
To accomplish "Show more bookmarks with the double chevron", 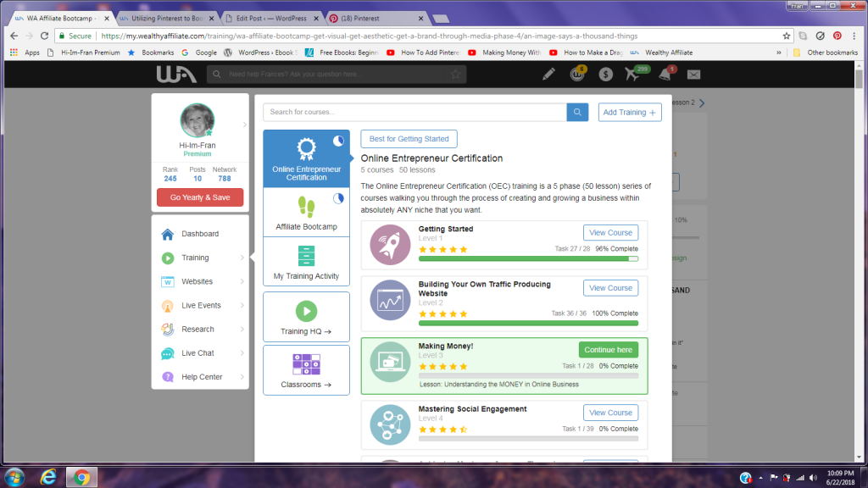I will pyautogui.click(x=778, y=53).
